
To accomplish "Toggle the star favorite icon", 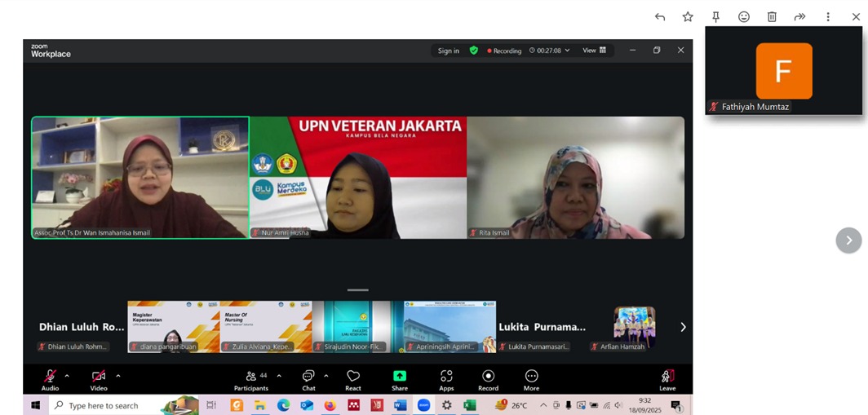I will click(688, 16).
